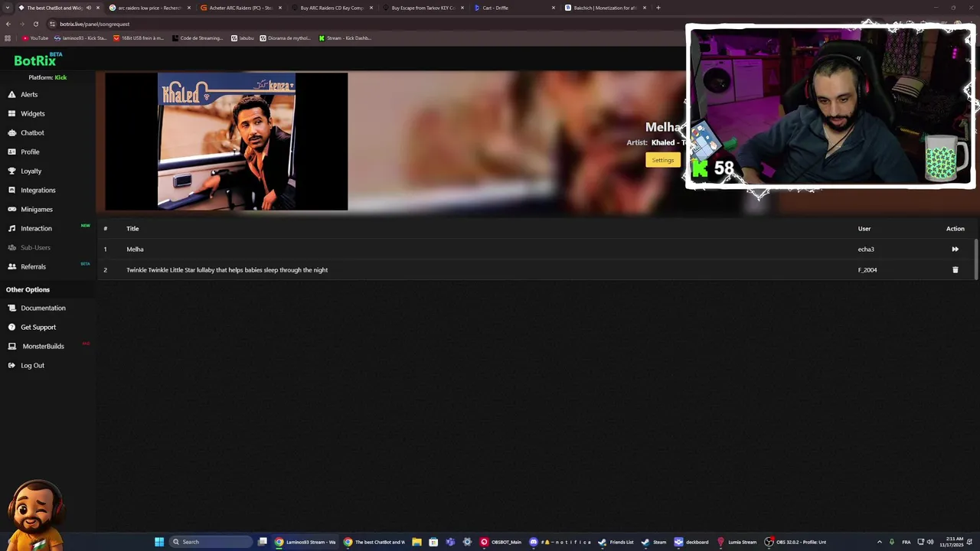
Task: Reload the botrix.live page
Action: 35,24
